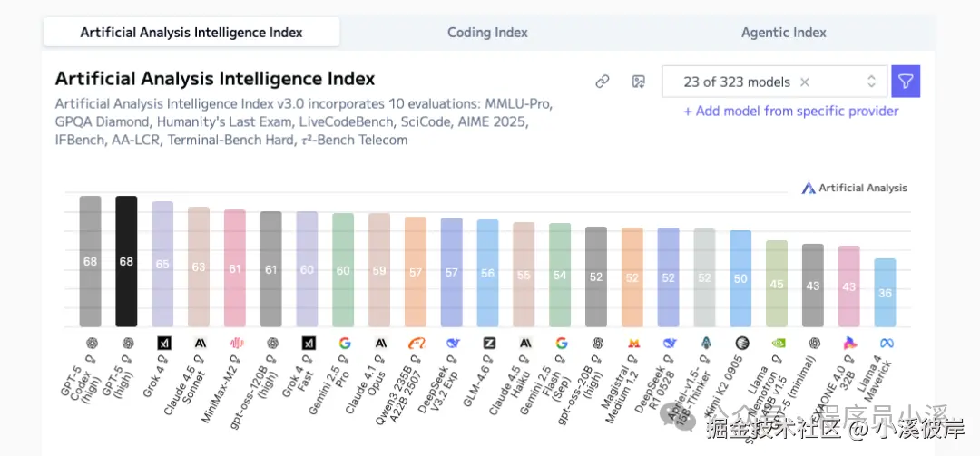Screen dimensions: 980x456
Task: Click the Grok 4 bar showing 65
Action: (x=162, y=264)
